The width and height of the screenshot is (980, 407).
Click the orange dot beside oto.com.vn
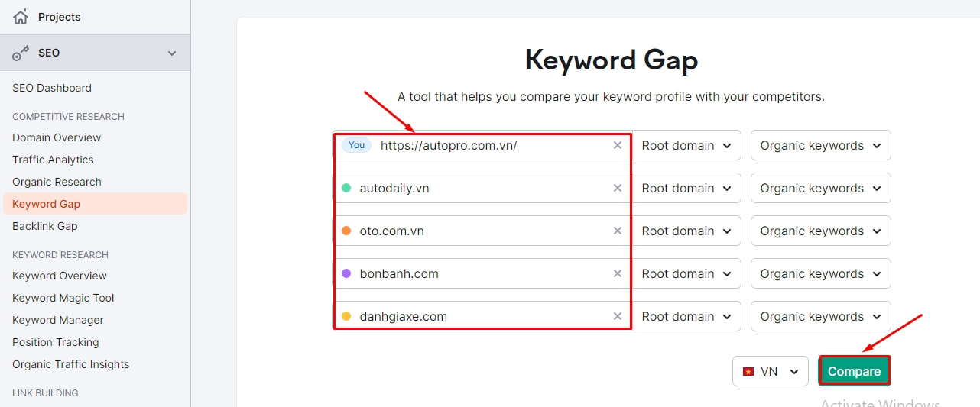[346, 231]
